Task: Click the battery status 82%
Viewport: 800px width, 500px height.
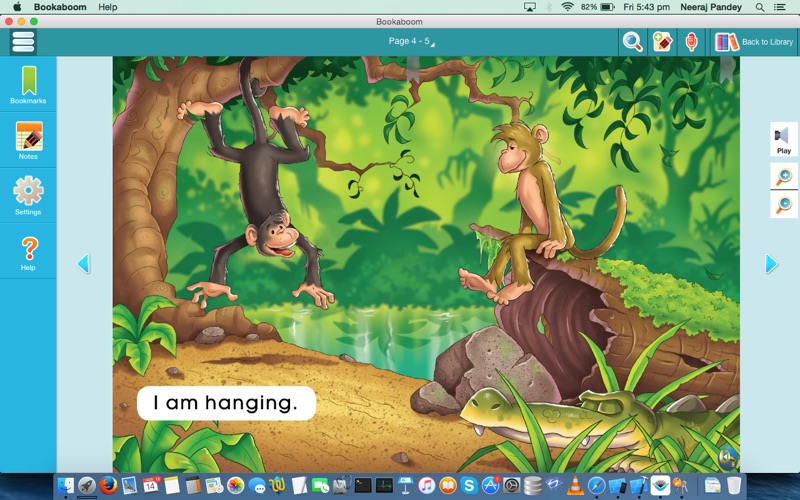Action: click(597, 7)
